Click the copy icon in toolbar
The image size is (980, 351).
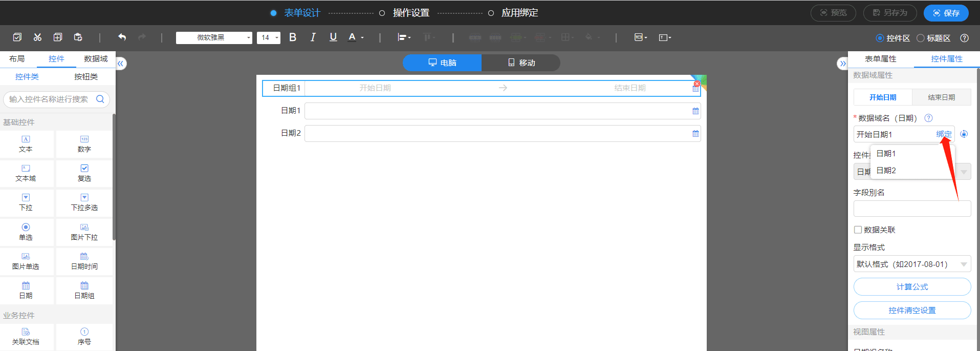[x=58, y=37]
